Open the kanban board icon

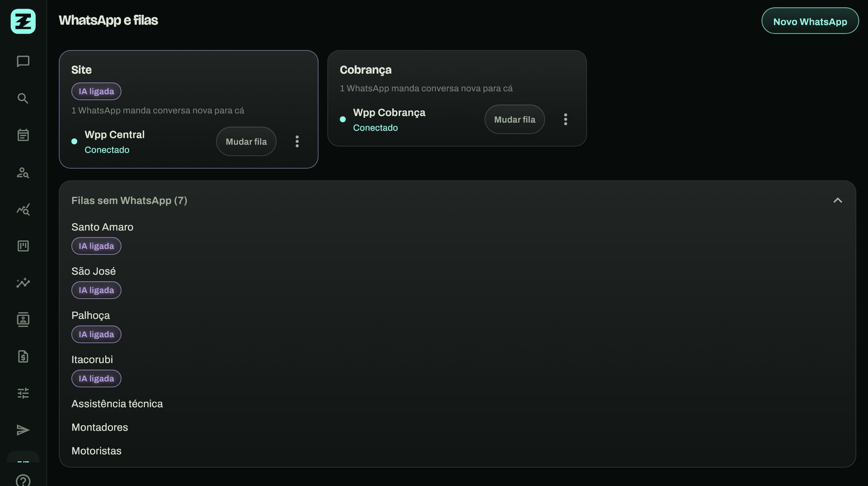coord(23,246)
